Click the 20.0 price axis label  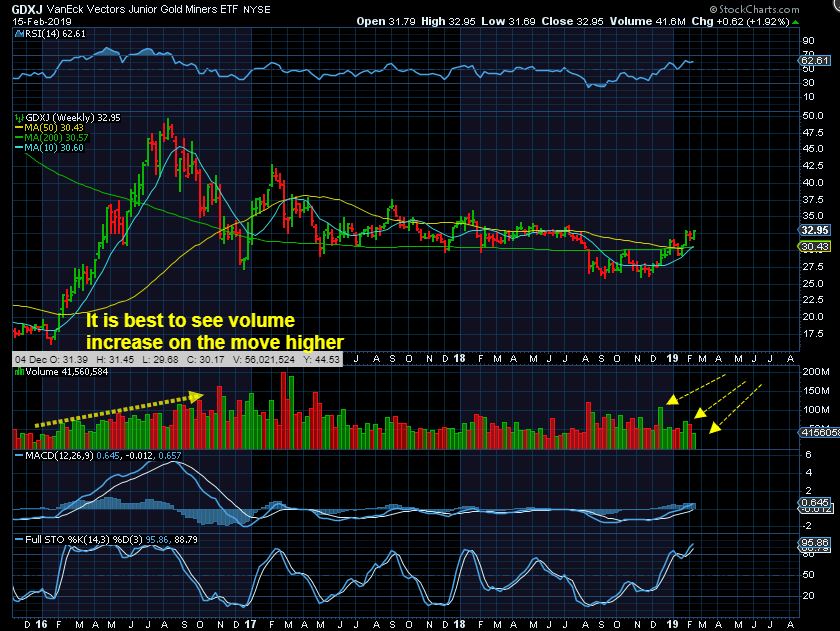813,317
